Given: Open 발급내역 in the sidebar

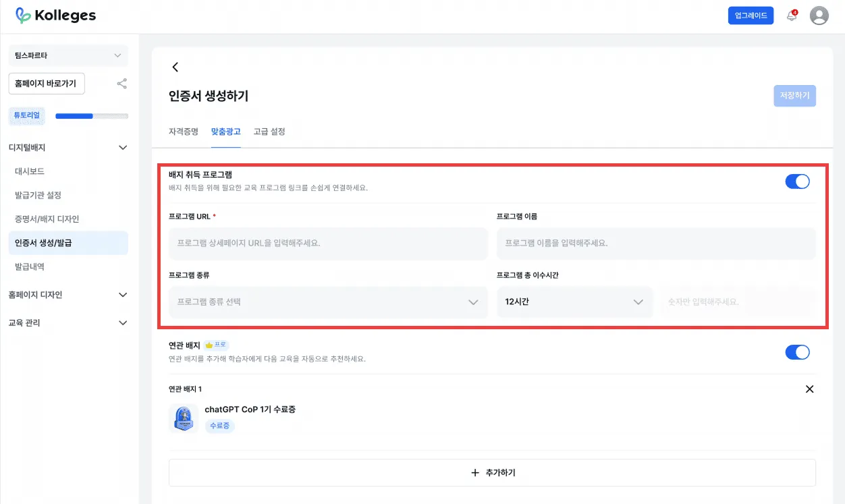Looking at the screenshot, I should (30, 267).
